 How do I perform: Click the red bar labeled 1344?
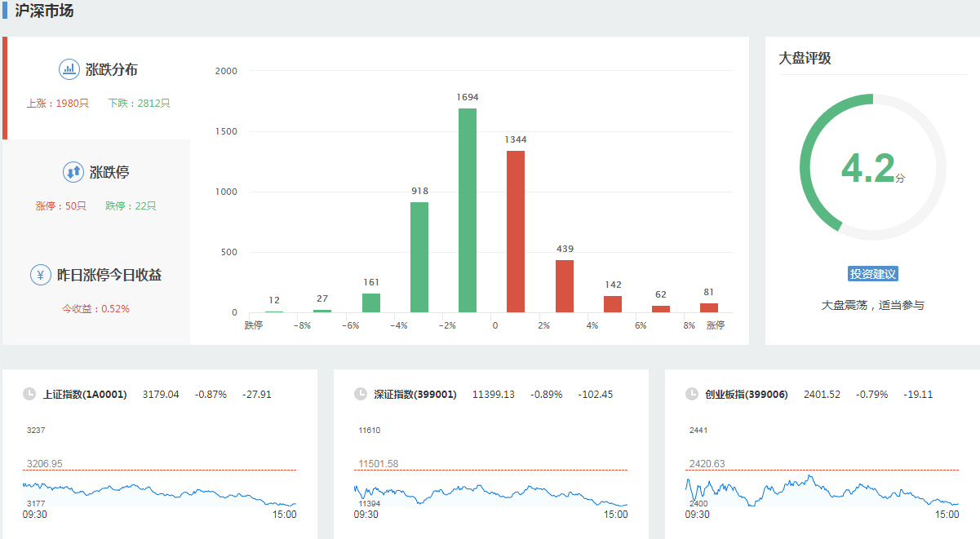click(516, 232)
